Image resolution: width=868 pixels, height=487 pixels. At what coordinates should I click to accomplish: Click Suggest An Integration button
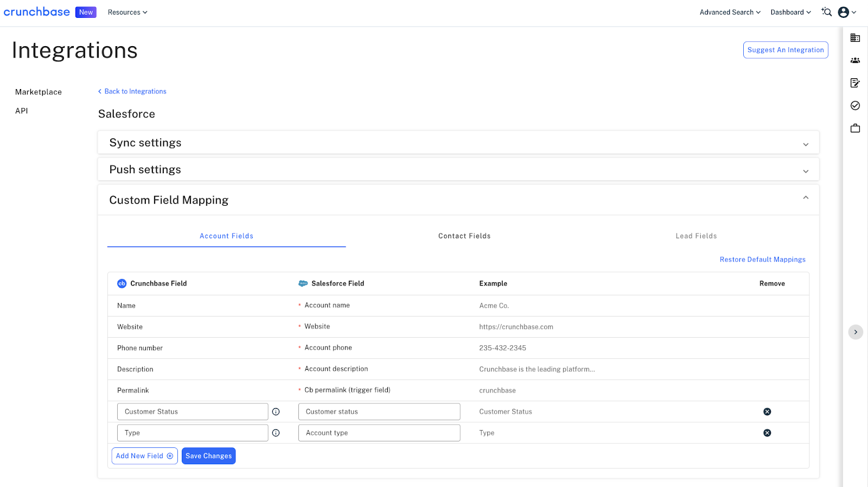tap(786, 50)
